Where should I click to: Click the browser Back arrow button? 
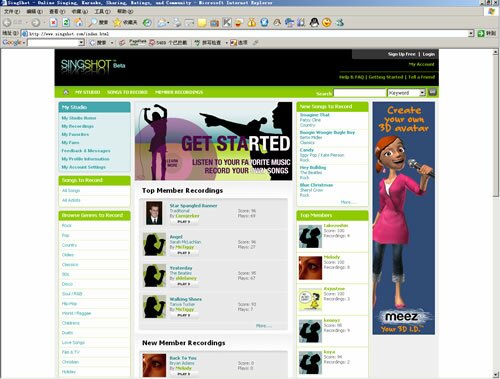(7, 23)
